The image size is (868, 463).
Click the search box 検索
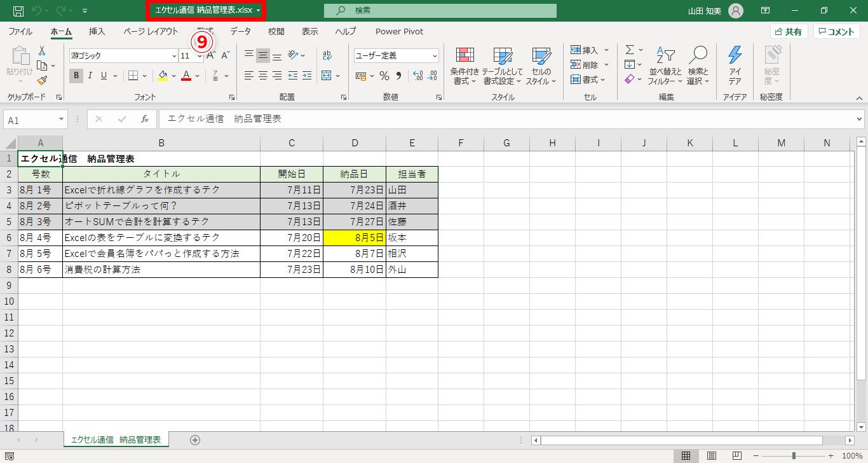pos(440,11)
